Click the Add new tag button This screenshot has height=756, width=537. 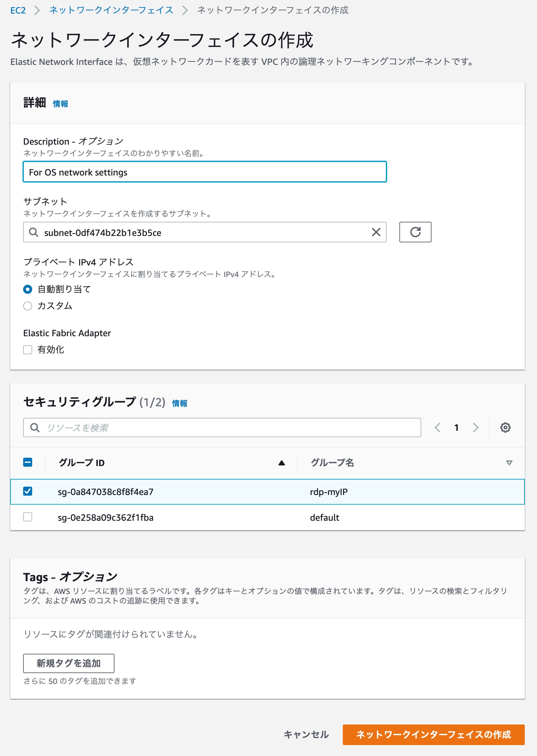[x=69, y=663]
